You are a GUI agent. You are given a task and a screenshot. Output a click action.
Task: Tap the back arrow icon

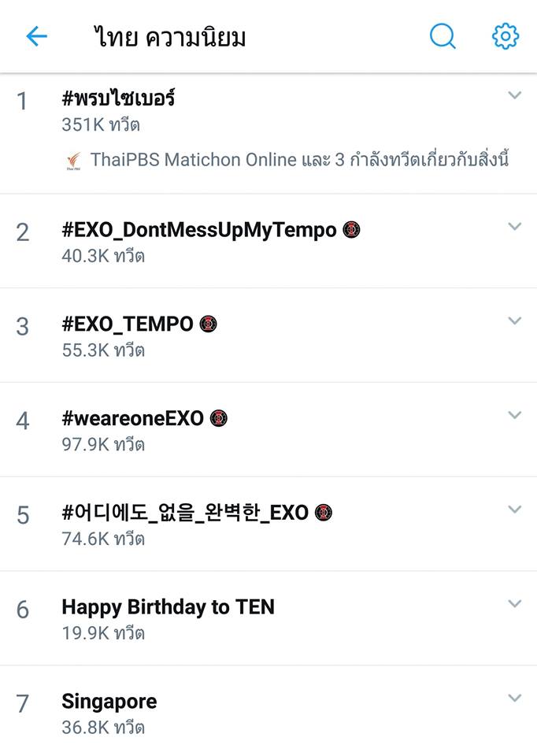[37, 36]
